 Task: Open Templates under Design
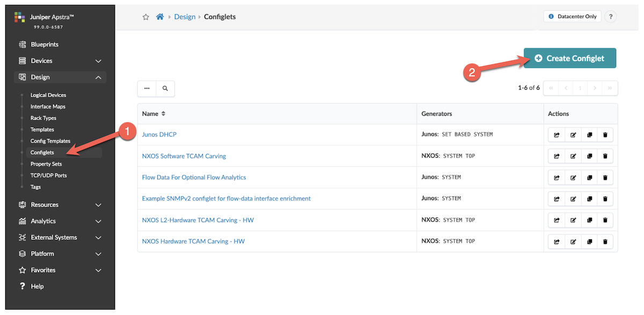click(x=42, y=130)
